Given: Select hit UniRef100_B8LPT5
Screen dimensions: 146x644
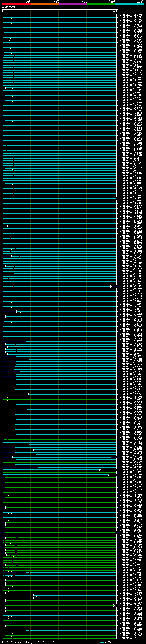Looking at the screenshot, I should pyautogui.click(x=131, y=480).
